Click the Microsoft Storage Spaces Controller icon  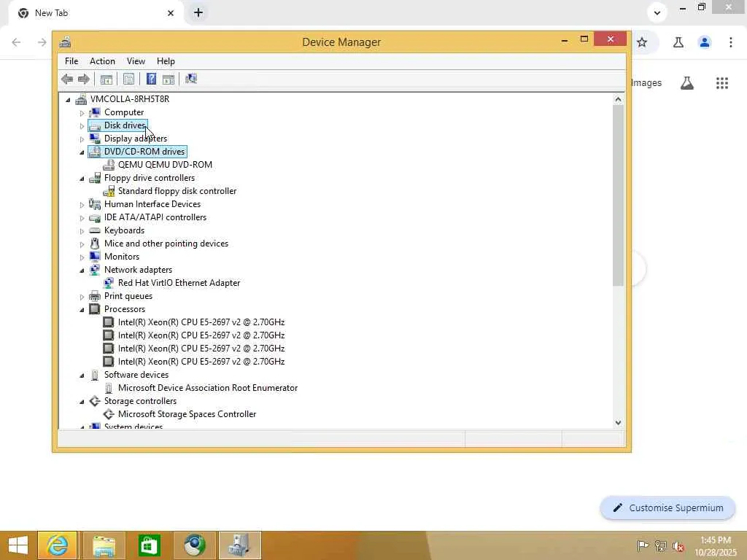[109, 414]
